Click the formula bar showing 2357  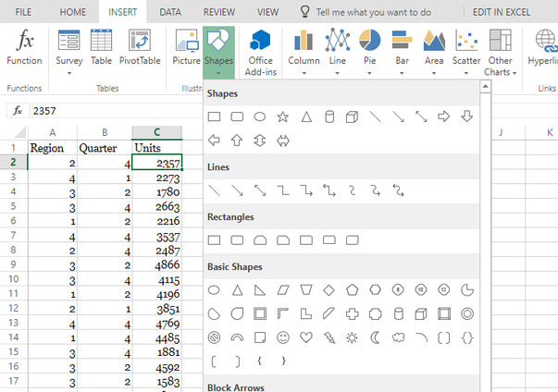tap(117, 111)
